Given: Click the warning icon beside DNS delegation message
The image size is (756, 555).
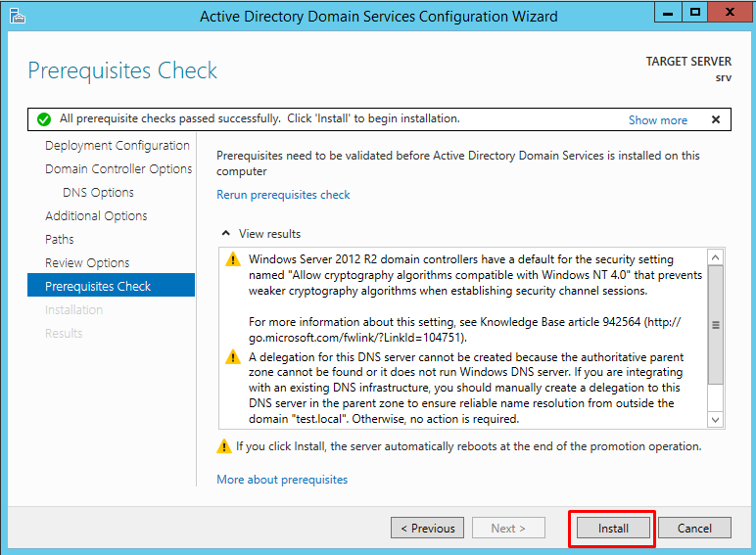Looking at the screenshot, I should tap(233, 357).
